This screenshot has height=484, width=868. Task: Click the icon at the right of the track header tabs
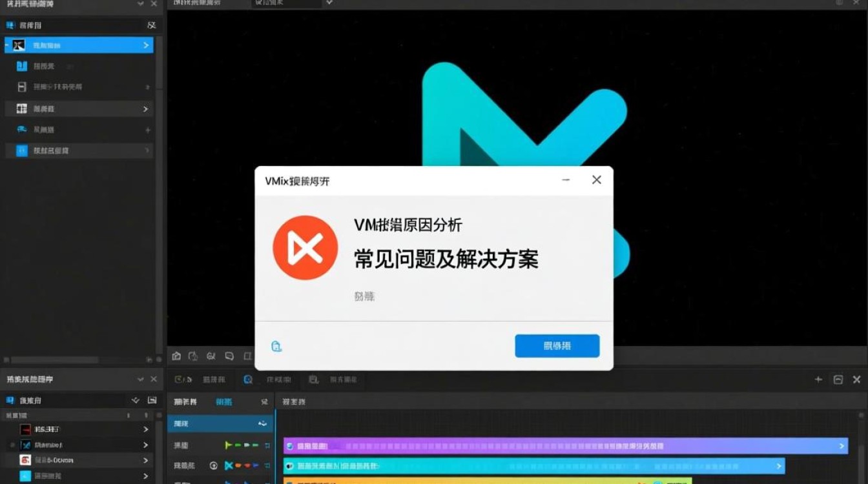click(x=264, y=401)
